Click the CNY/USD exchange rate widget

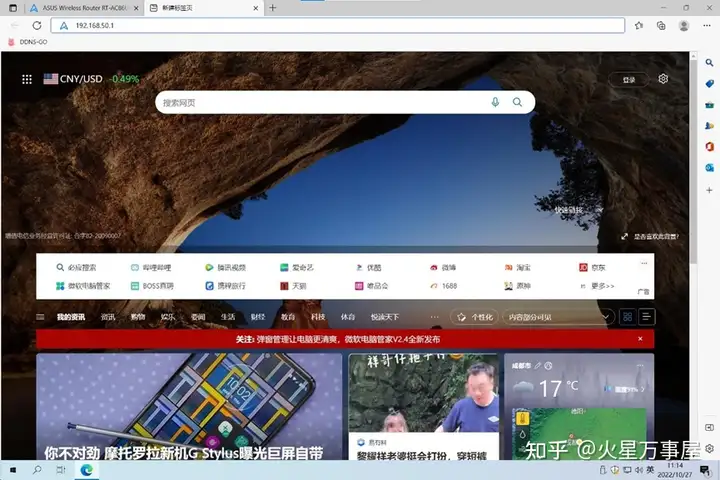coord(91,79)
